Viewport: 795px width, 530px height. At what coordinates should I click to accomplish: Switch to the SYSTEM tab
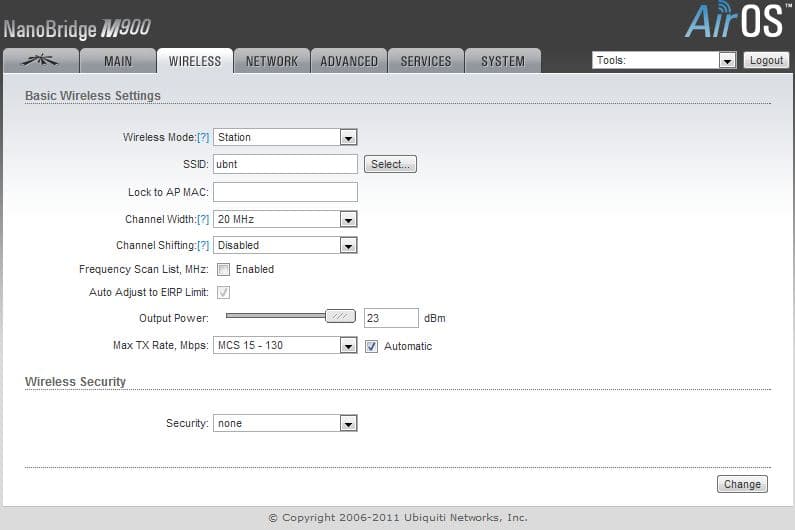(503, 61)
